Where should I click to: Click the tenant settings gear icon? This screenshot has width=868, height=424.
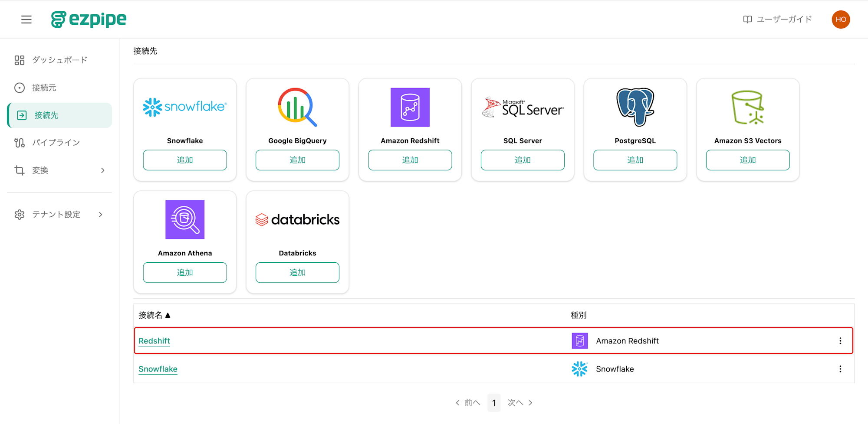click(20, 215)
